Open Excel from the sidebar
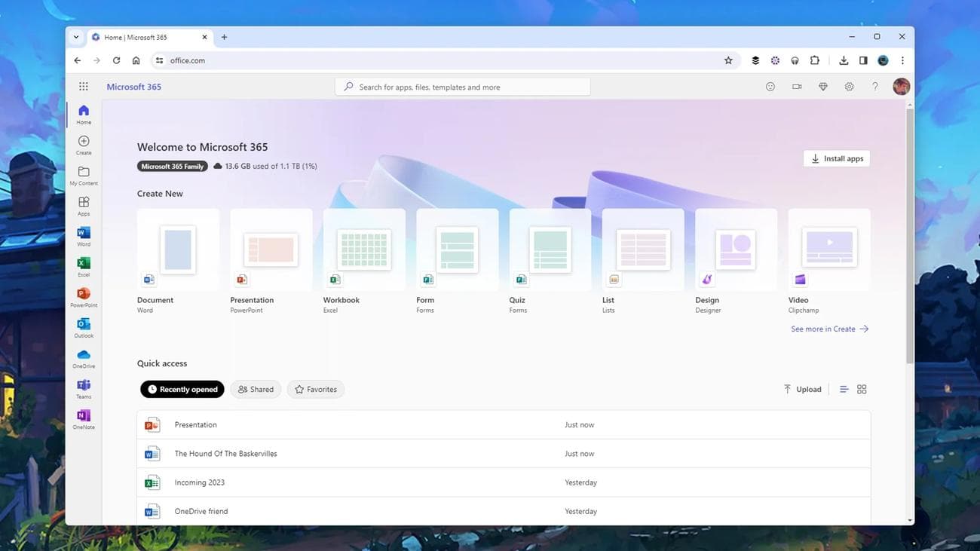The image size is (980, 551). click(83, 268)
